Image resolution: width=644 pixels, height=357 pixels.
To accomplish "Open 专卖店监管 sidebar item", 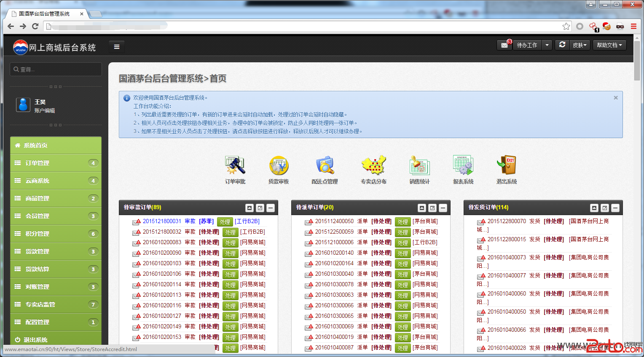I will pyautogui.click(x=56, y=304).
